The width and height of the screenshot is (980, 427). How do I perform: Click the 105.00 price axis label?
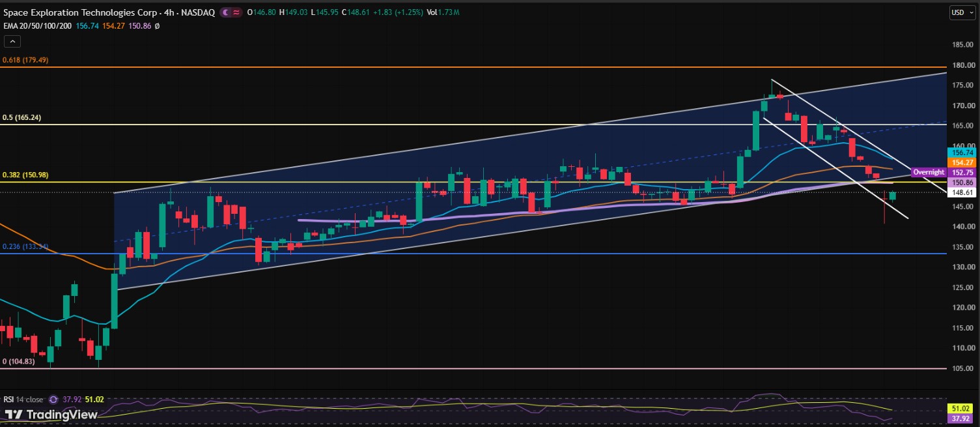(963, 368)
